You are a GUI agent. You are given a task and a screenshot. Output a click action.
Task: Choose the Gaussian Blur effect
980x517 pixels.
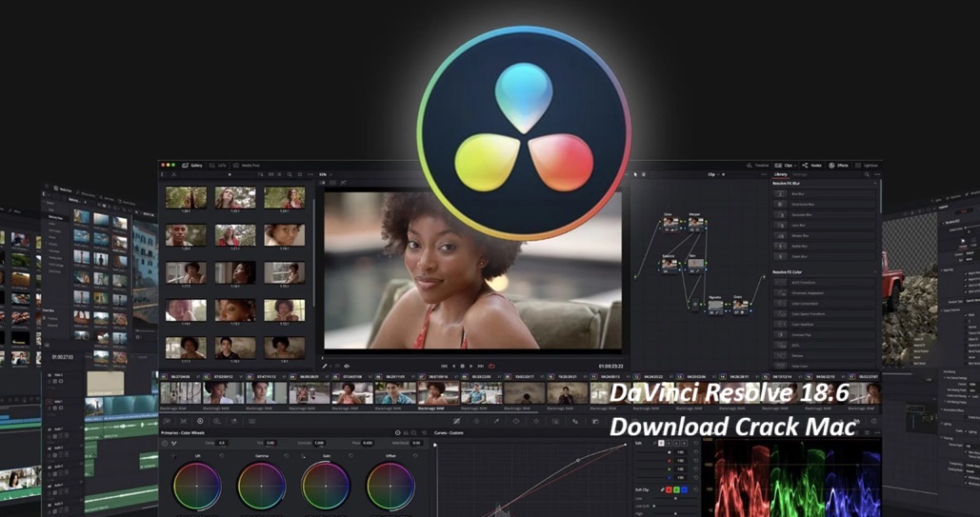coord(825,214)
